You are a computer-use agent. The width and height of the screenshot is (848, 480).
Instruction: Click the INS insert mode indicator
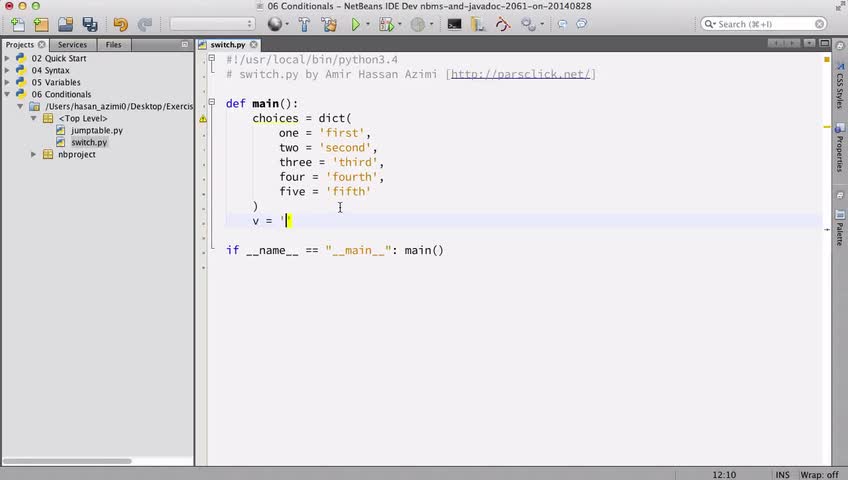point(783,475)
